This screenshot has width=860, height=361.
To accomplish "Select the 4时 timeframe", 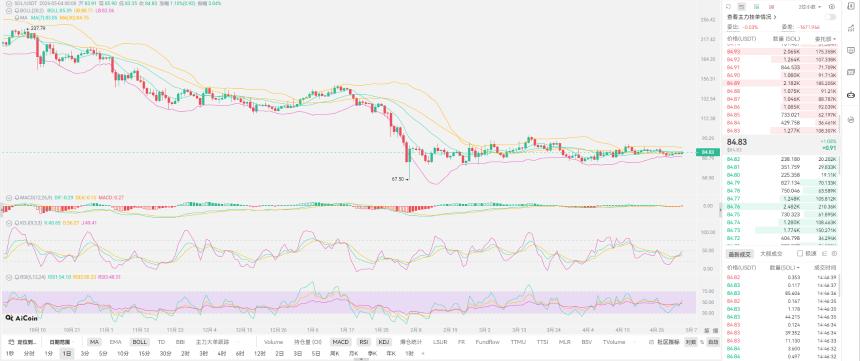I will [222, 353].
